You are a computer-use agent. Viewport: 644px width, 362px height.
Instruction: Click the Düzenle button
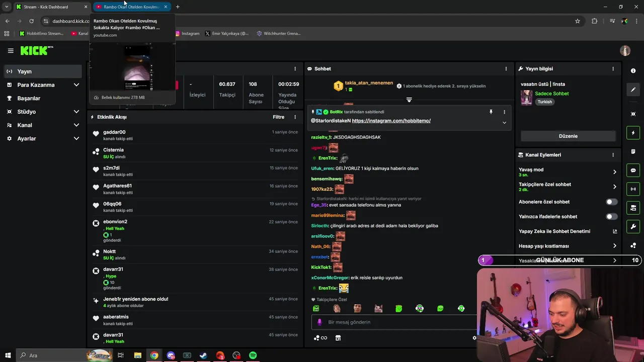[x=568, y=136]
